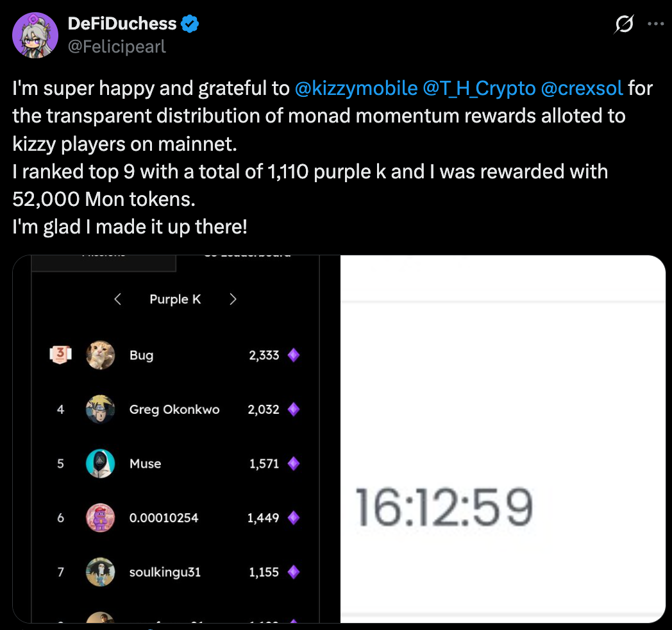Open the DeFiDuchess profile avatar
This screenshot has width=672, height=630.
[x=36, y=34]
